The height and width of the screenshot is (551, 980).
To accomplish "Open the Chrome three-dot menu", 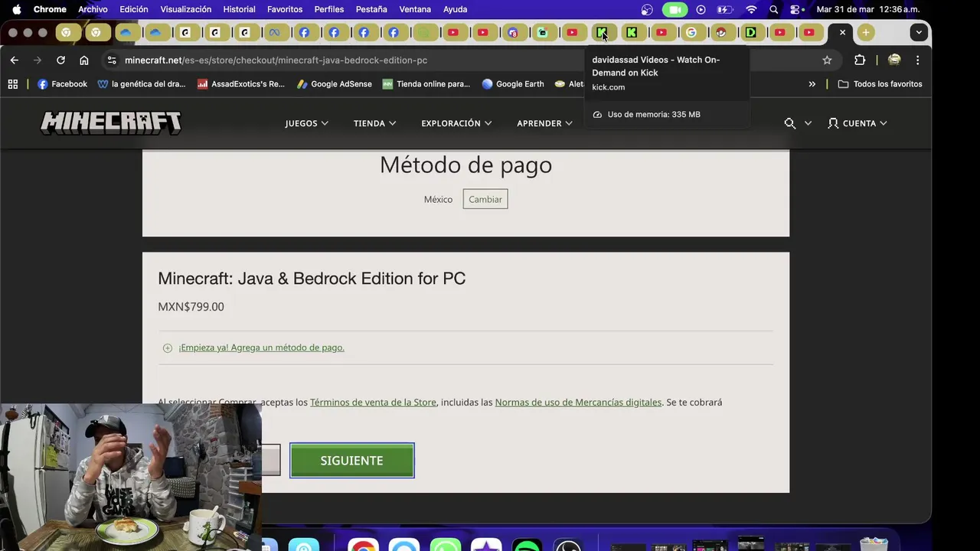I will pyautogui.click(x=918, y=60).
